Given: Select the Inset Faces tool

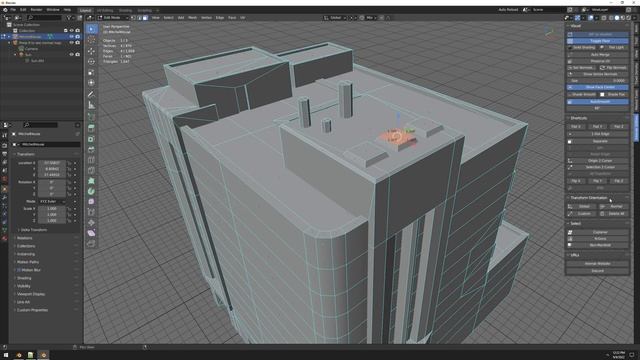Looking at the screenshot, I should point(91,139).
